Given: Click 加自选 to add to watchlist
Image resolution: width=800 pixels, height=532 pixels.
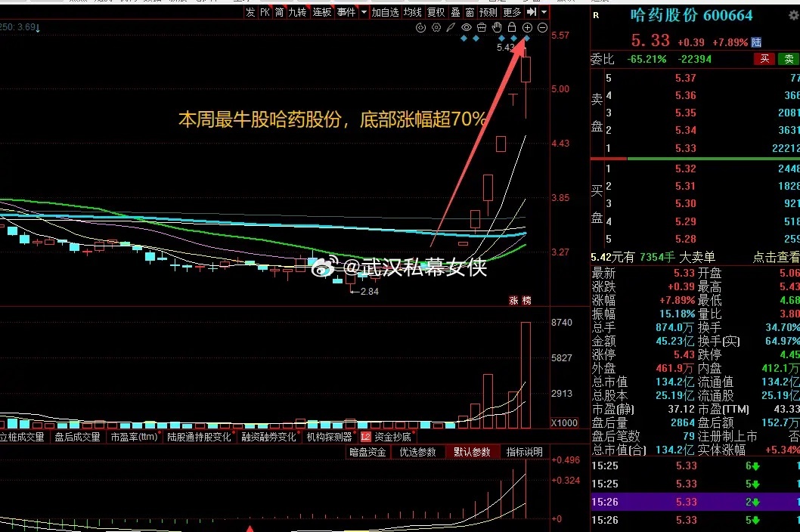Looking at the screenshot, I should [x=385, y=12].
